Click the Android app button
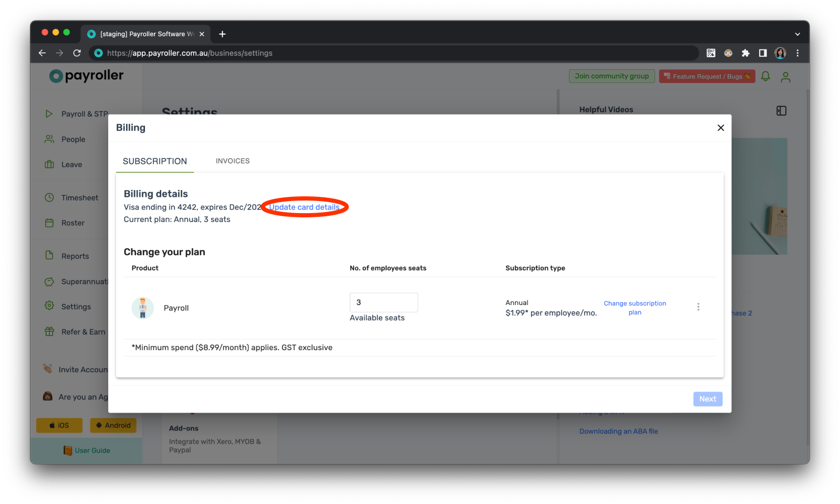This screenshot has height=504, width=840. coord(113,425)
